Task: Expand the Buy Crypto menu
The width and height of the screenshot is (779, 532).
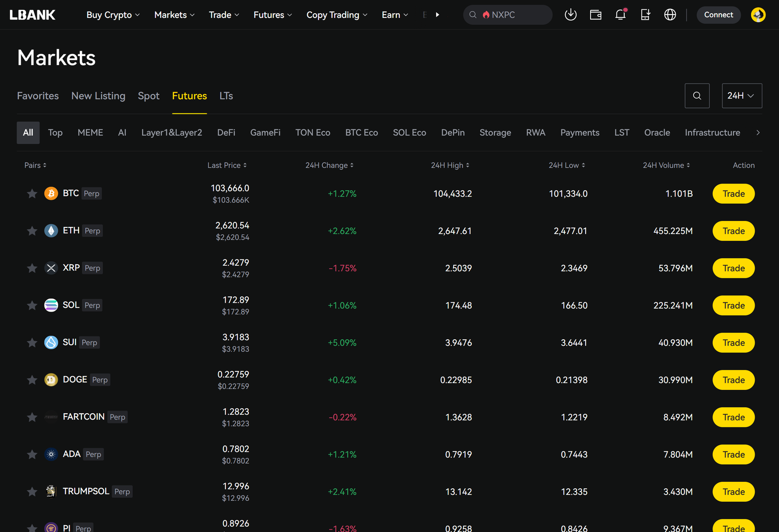Action: (x=113, y=15)
